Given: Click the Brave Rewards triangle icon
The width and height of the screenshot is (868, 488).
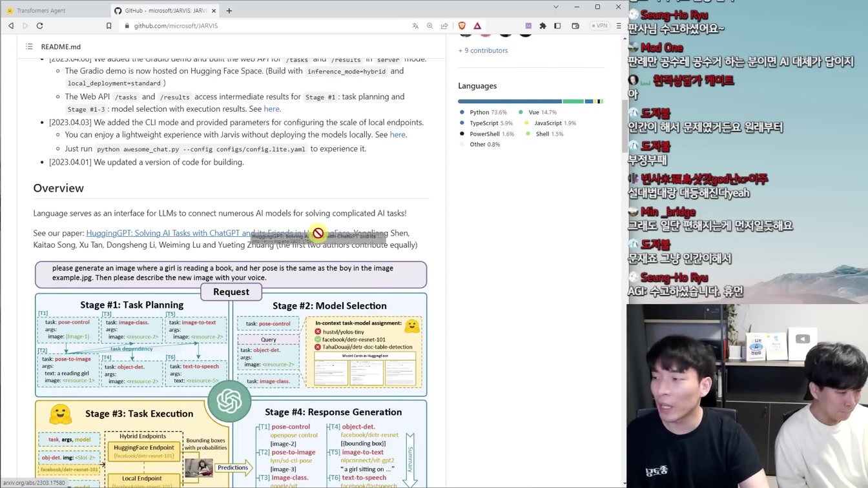Looking at the screenshot, I should coord(477,26).
